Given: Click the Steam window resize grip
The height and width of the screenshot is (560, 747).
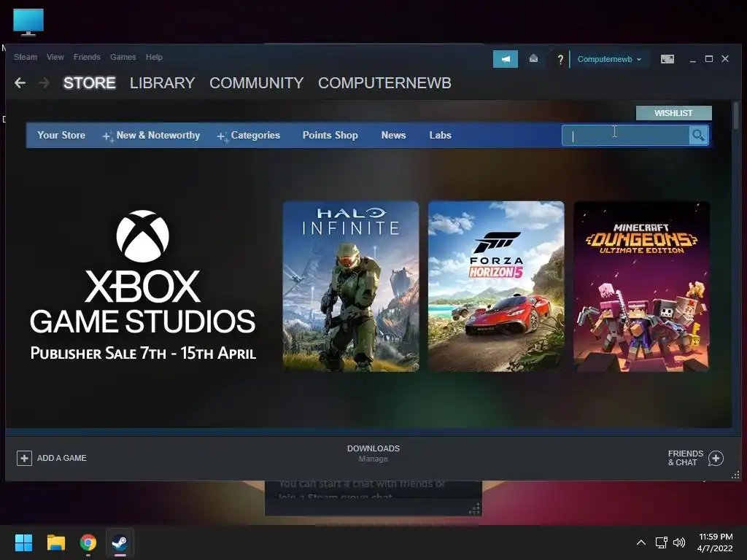Looking at the screenshot, I should click(735, 475).
